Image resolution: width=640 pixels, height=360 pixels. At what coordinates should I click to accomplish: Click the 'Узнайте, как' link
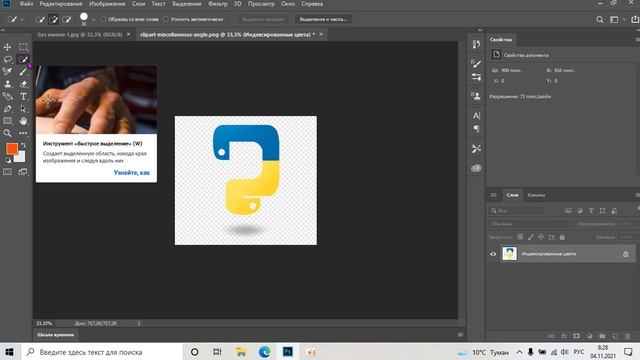point(131,173)
